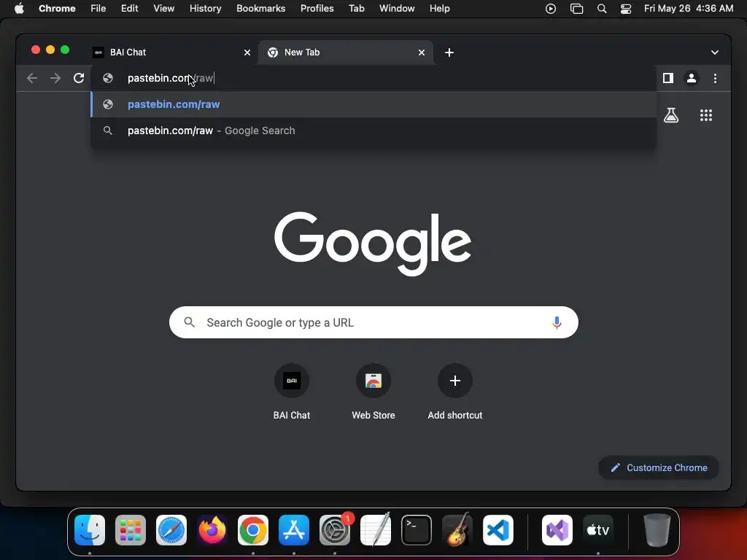
Task: Click the Customize Chrome button
Action: coord(659,467)
